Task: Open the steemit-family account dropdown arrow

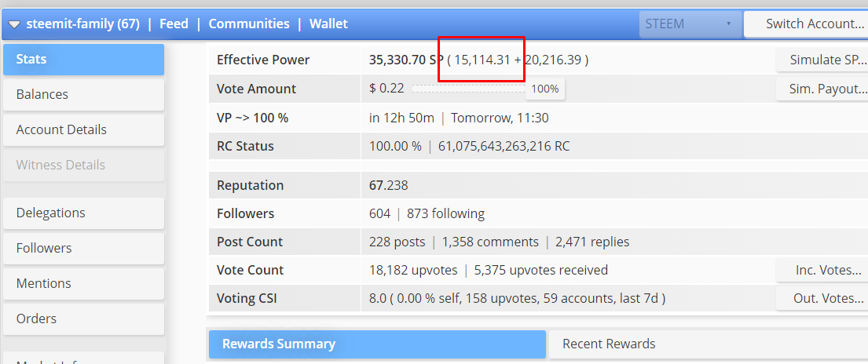Action: tap(14, 24)
